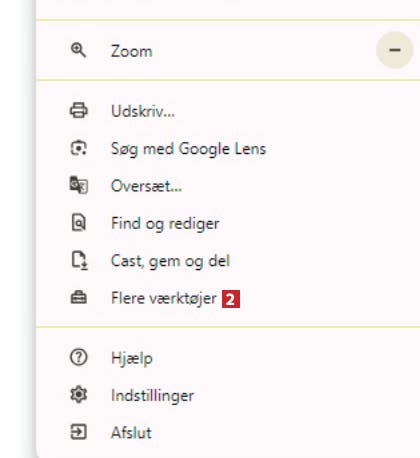Click the toolbox icon for more tools
The width and height of the screenshot is (420, 458).
(x=79, y=298)
